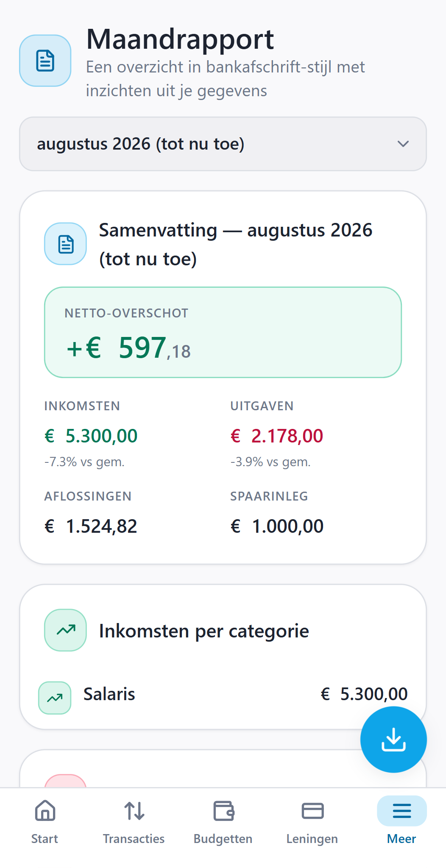
Task: Click the Uitgaven € 2.178,00 amount
Action: [277, 436]
